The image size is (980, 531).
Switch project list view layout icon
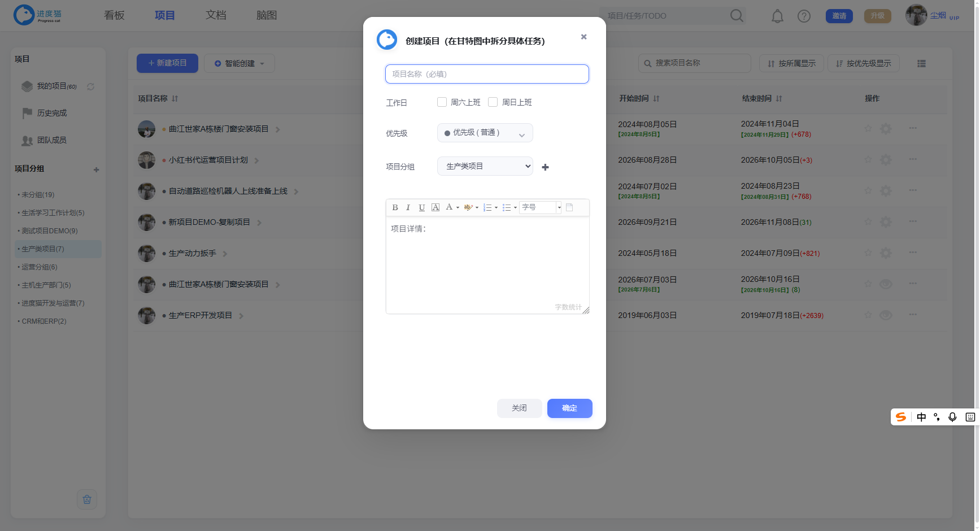click(x=921, y=64)
